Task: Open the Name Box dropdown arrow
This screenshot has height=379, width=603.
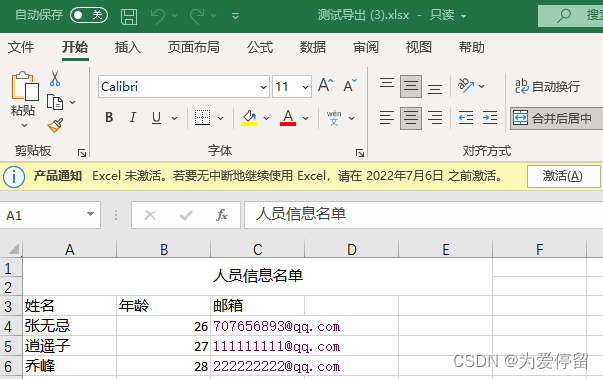Action: coord(90,214)
